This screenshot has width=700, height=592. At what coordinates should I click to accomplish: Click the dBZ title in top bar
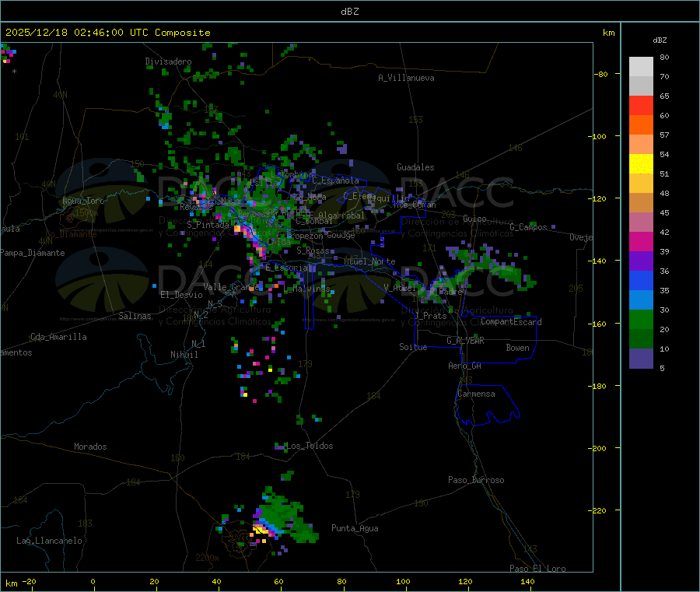pyautogui.click(x=349, y=12)
